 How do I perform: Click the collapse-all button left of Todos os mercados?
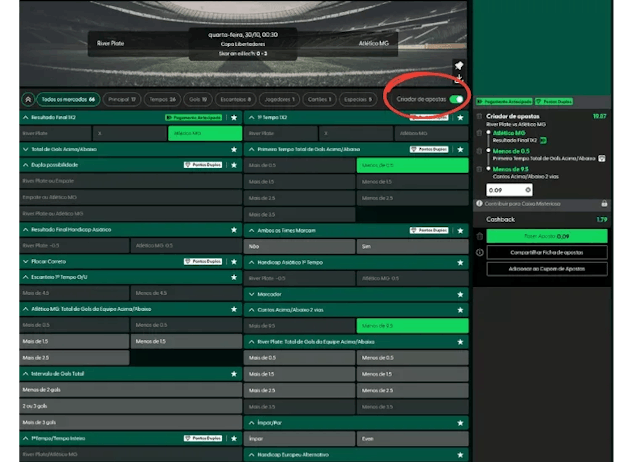[27, 99]
